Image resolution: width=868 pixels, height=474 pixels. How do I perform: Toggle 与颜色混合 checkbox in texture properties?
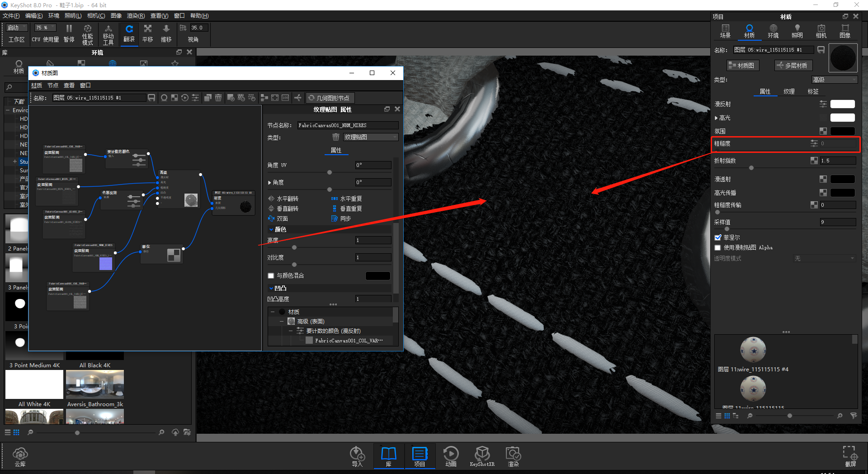click(x=271, y=275)
